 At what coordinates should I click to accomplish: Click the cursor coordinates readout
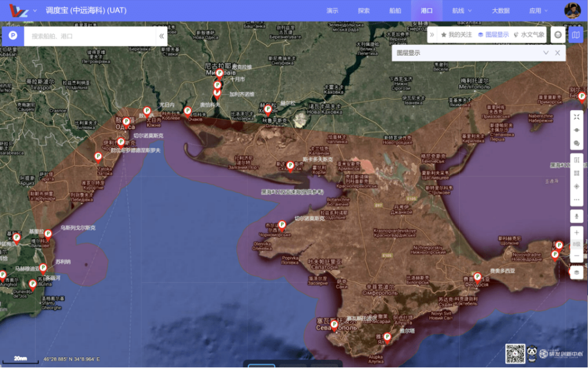72,359
